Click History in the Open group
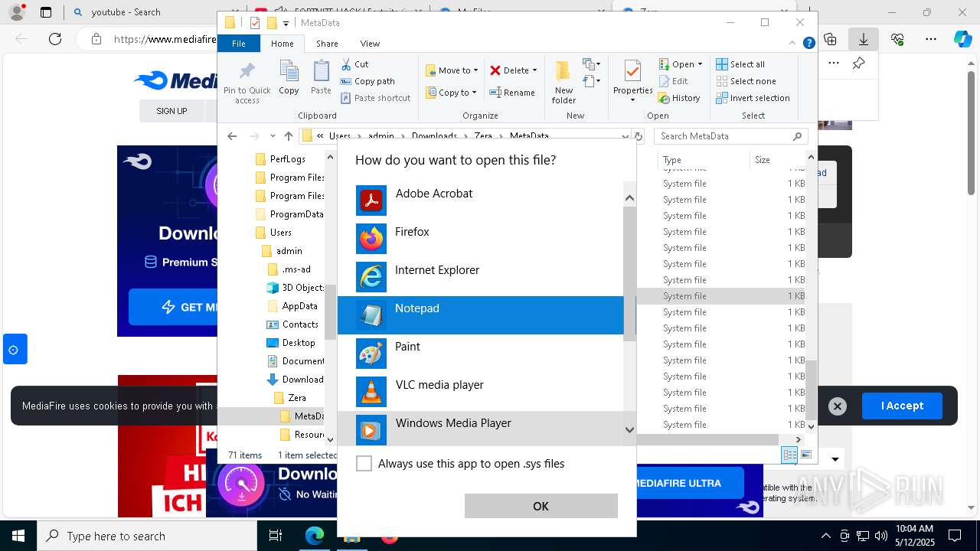Image resolution: width=980 pixels, height=551 pixels. tap(679, 98)
